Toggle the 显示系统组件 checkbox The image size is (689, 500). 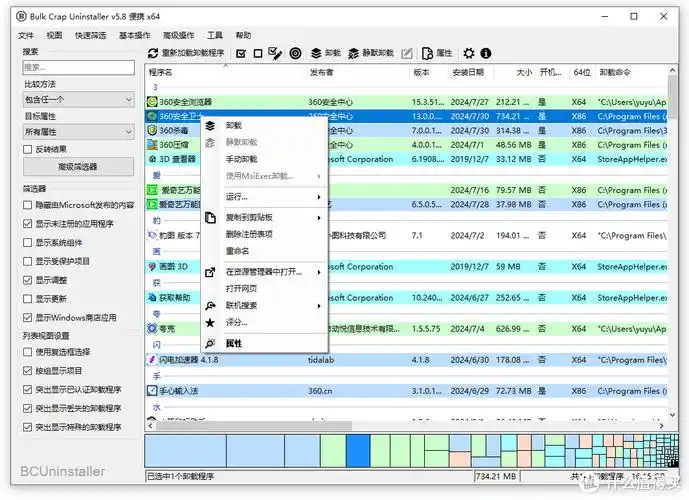pos(27,243)
